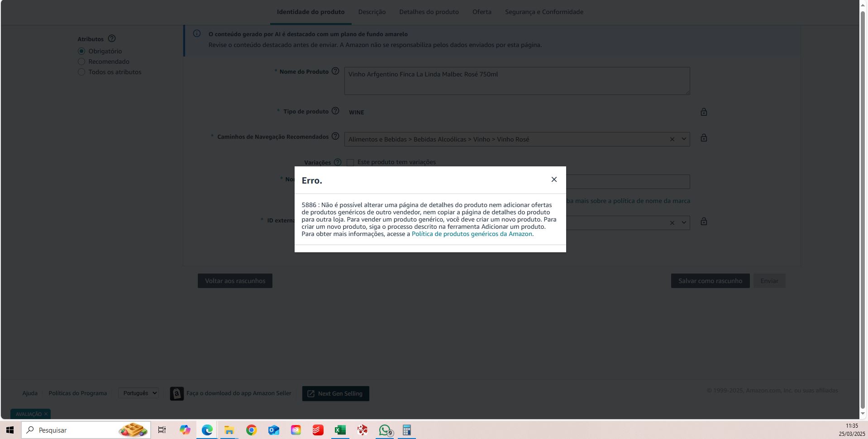This screenshot has width=868, height=439.
Task: Open Microsoft Edge from taskbar
Action: click(x=207, y=430)
